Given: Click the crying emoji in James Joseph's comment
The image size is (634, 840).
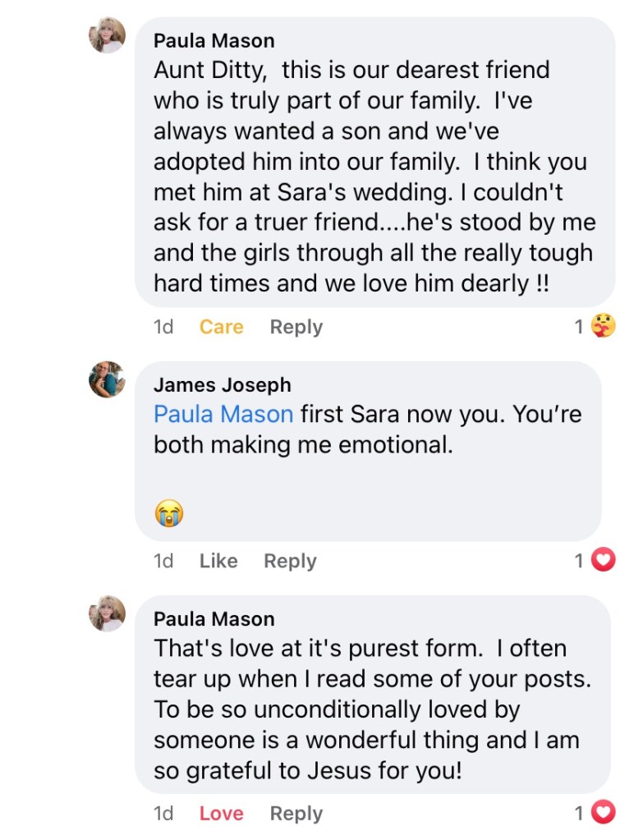Looking at the screenshot, I should click(x=168, y=514).
